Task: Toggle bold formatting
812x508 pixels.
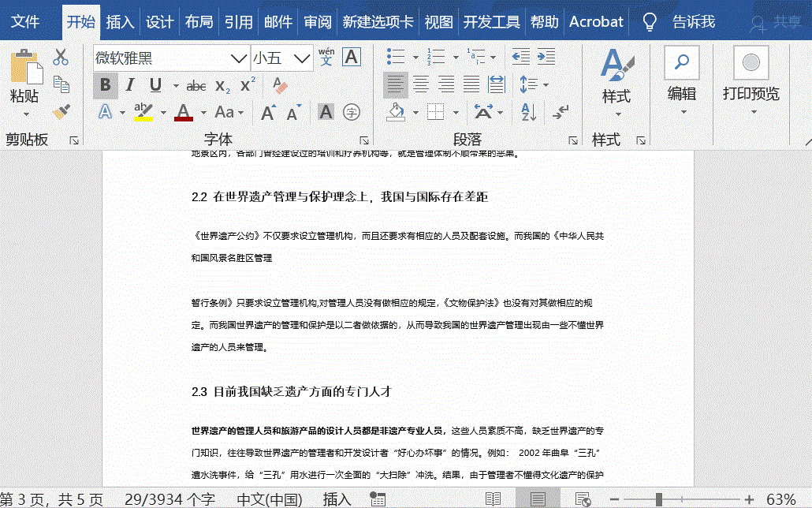Action: coord(106,85)
